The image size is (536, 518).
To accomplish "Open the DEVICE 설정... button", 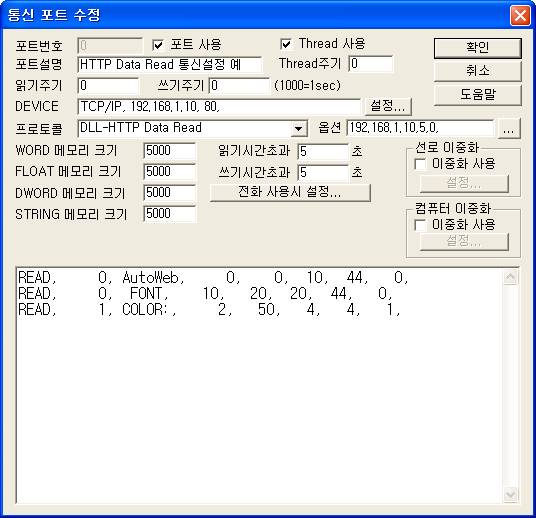I will [388, 106].
